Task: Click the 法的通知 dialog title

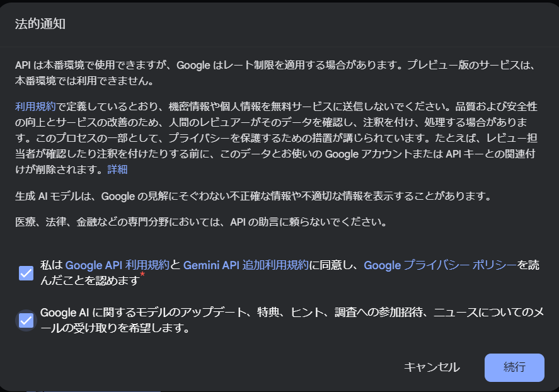Action: (x=40, y=24)
